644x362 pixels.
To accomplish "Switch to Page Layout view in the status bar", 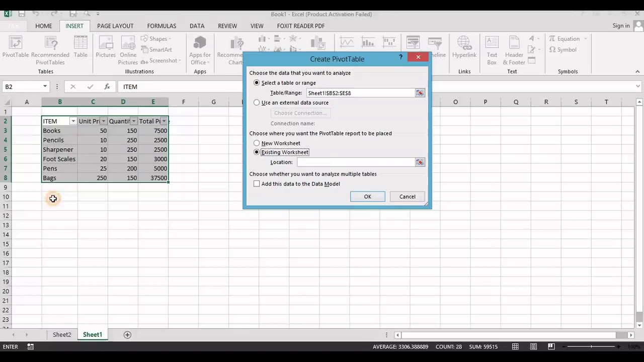I will [533, 346].
